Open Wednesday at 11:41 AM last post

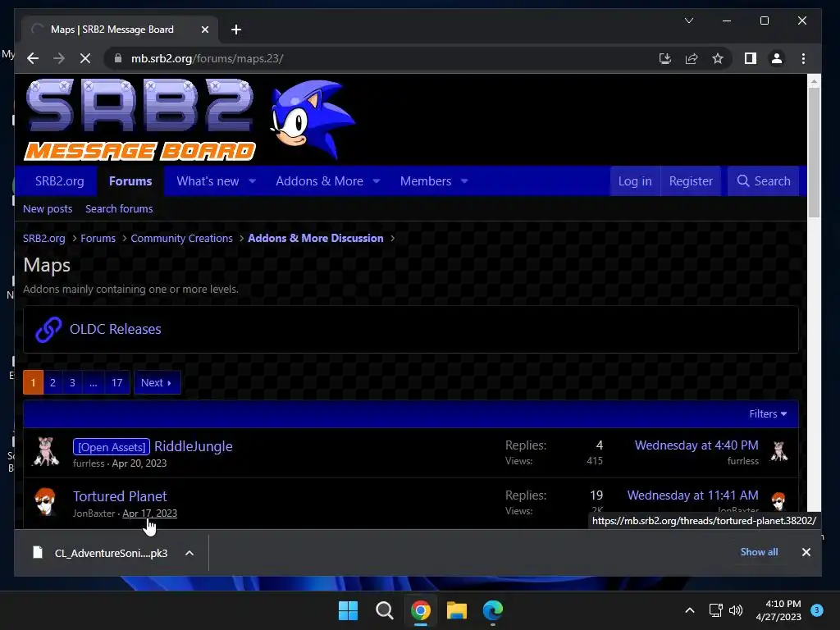[x=692, y=495]
